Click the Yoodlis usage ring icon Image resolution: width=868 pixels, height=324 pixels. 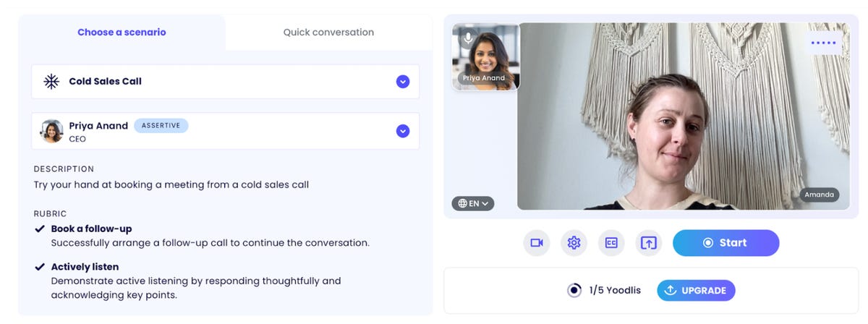coord(574,291)
